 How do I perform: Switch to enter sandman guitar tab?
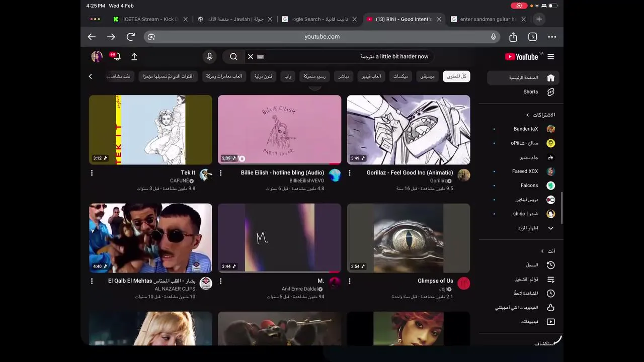coord(488,19)
